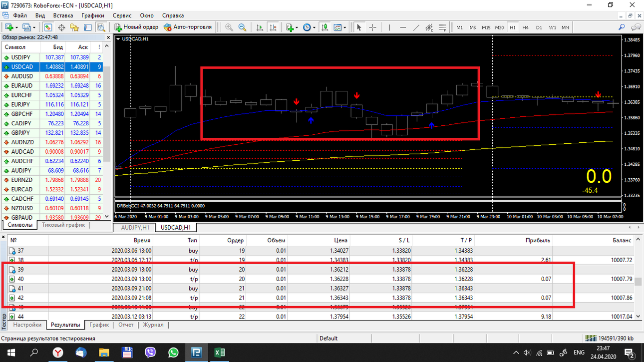Viewport: 644px width, 362px height.
Task: Toggle the Navigator star-folder icon
Action: pos(74,27)
